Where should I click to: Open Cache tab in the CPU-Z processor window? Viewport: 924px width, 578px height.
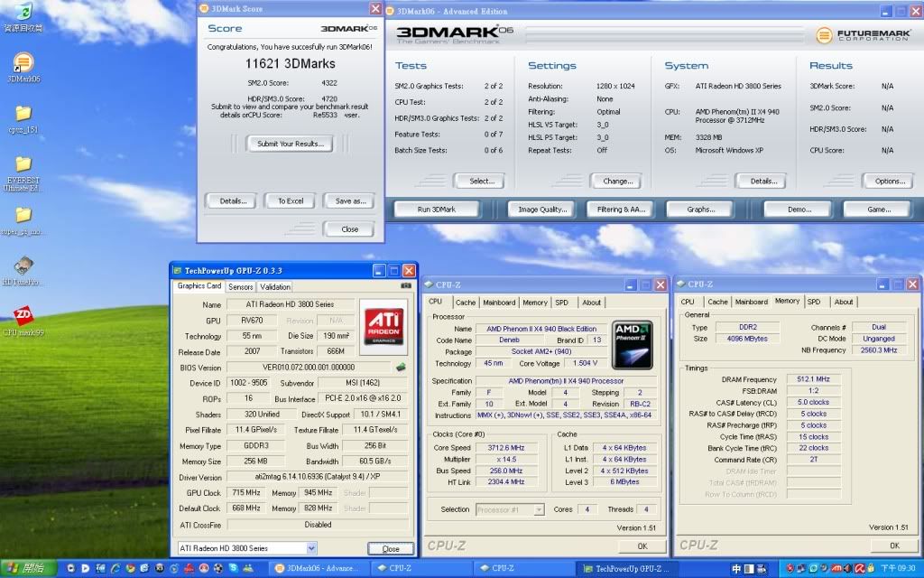(x=465, y=303)
